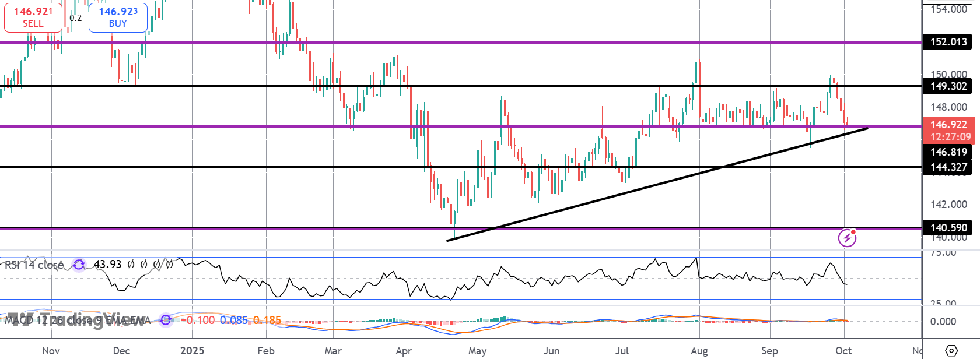Viewport: 980px width, 359px height.
Task: Click the BUY button at 146.923
Action: click(x=118, y=17)
